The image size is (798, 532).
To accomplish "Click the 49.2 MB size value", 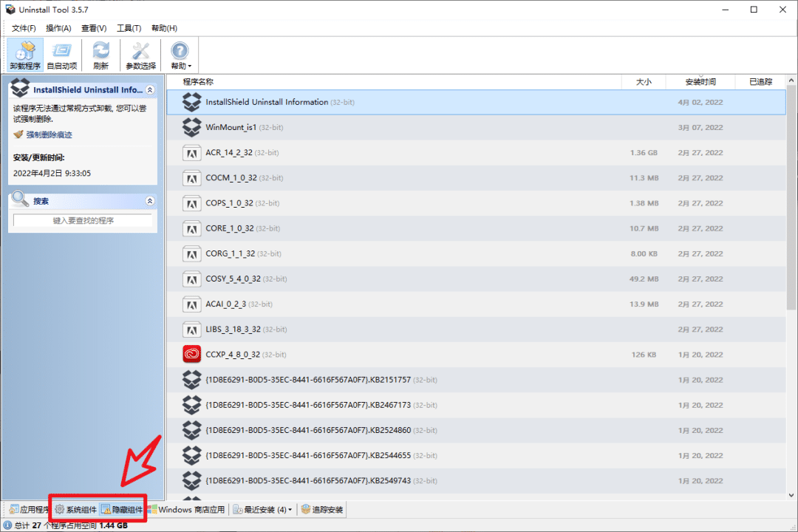I will [x=644, y=279].
